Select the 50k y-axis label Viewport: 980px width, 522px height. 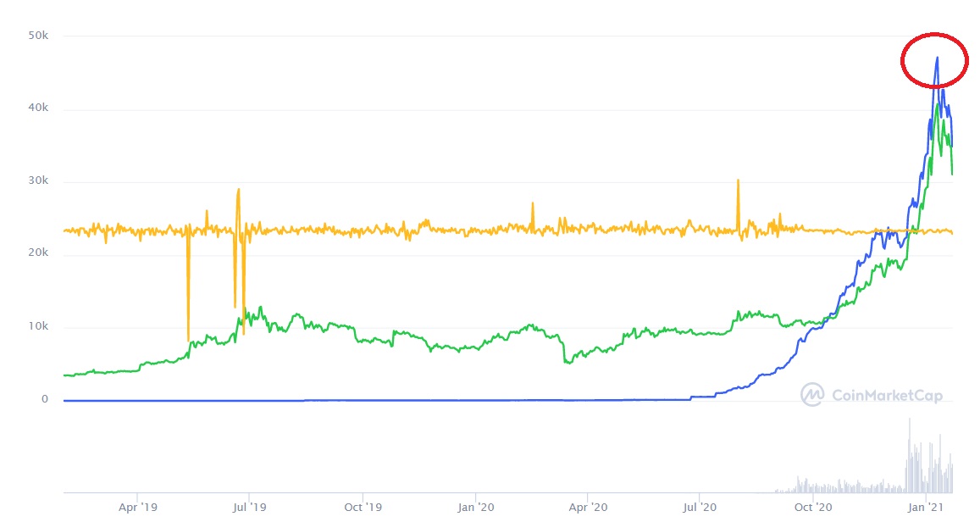click(x=38, y=36)
